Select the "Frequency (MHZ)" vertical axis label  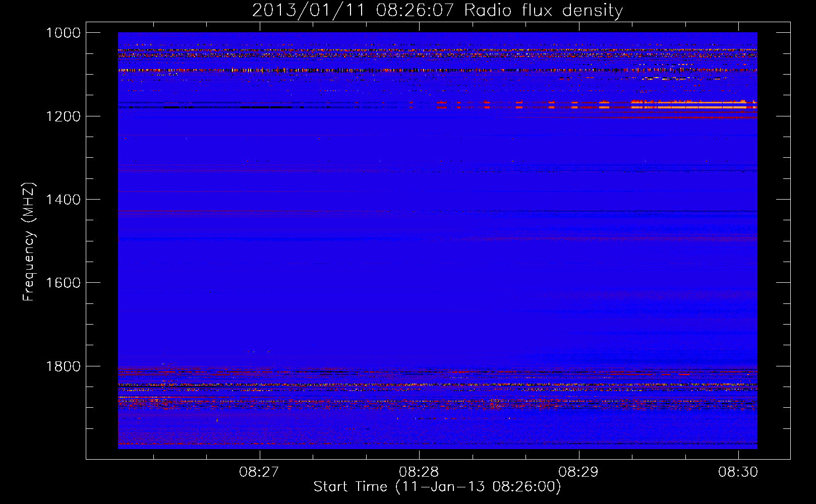pyautogui.click(x=29, y=242)
